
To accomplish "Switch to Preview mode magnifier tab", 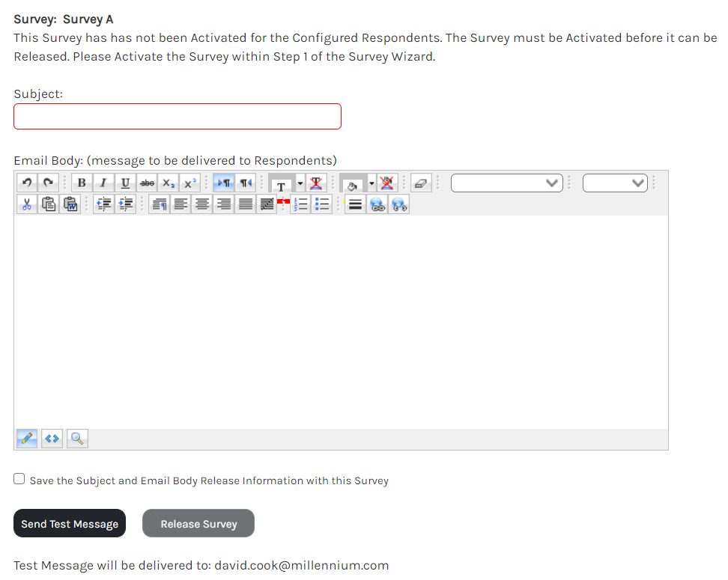I will (77, 439).
